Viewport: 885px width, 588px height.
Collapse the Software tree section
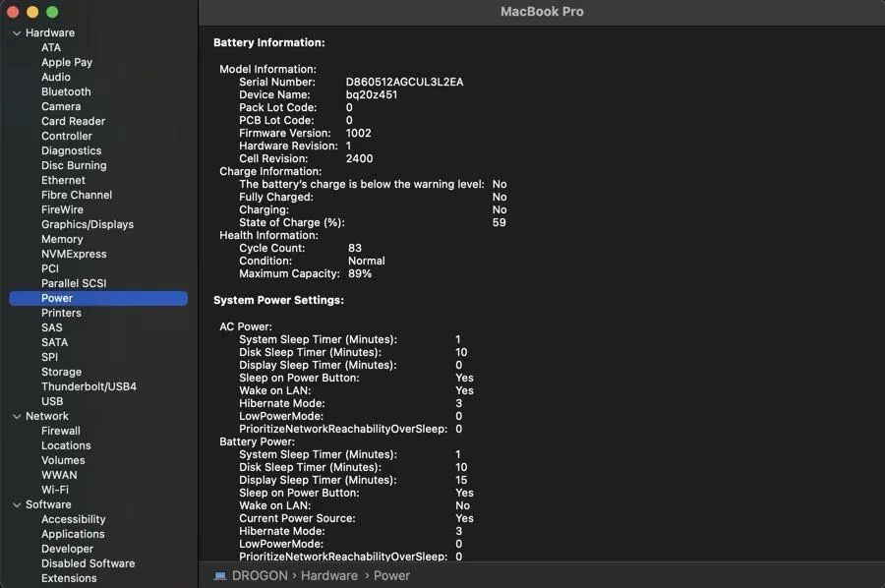pos(16,504)
